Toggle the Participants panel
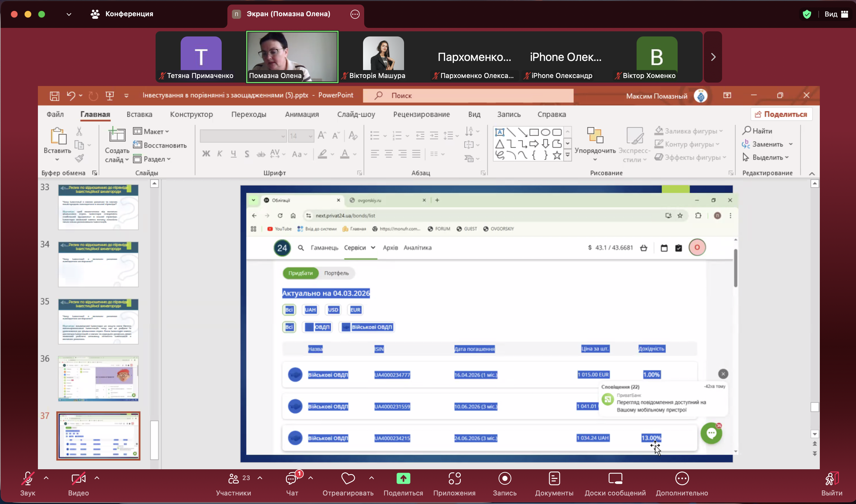The image size is (856, 504). pos(234,479)
